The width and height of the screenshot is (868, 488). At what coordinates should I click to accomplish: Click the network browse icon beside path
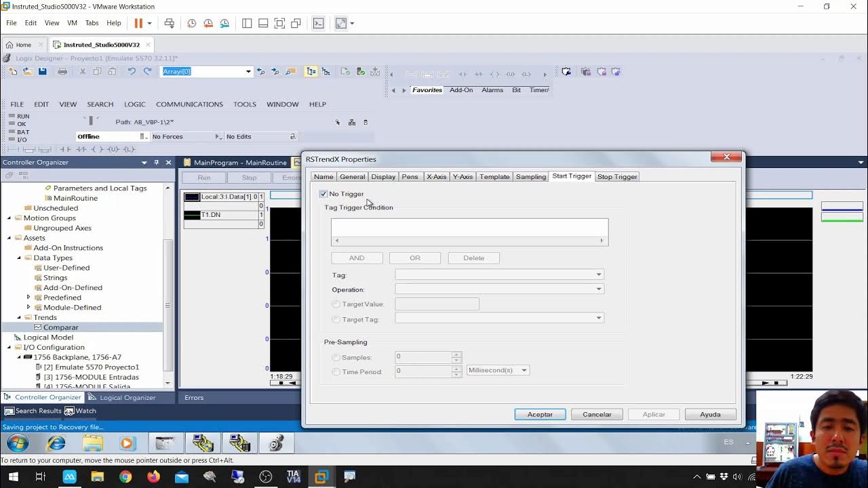(352, 122)
